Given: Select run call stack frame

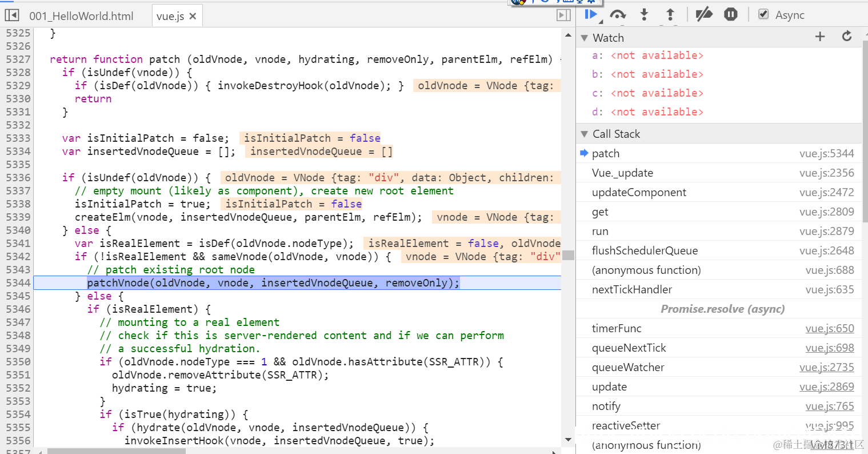Looking at the screenshot, I should point(718,231).
